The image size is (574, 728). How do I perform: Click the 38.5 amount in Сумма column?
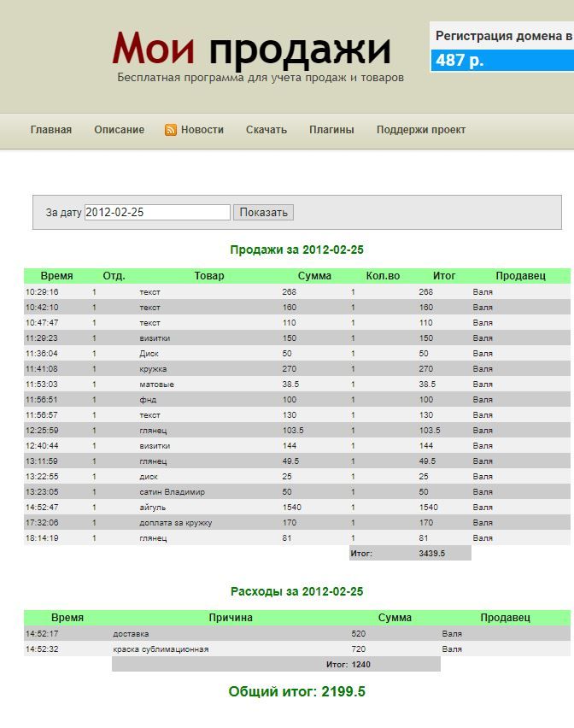[x=290, y=385]
